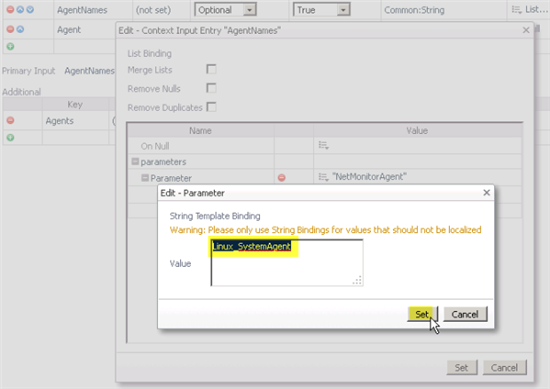The image size is (550, 389).
Task: Click move-down arrow icon in AgentNames row
Action: [30, 9]
